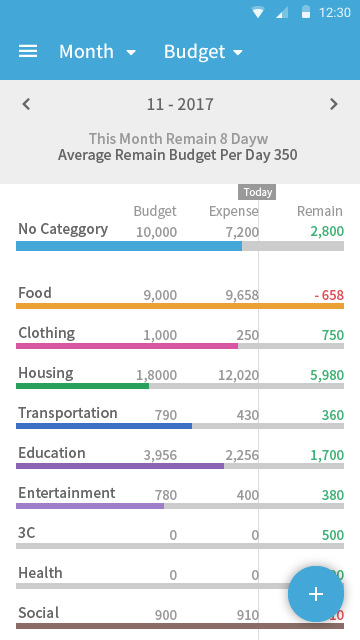360x640 pixels.
Task: Open the hamburger navigation menu
Action: click(x=28, y=52)
